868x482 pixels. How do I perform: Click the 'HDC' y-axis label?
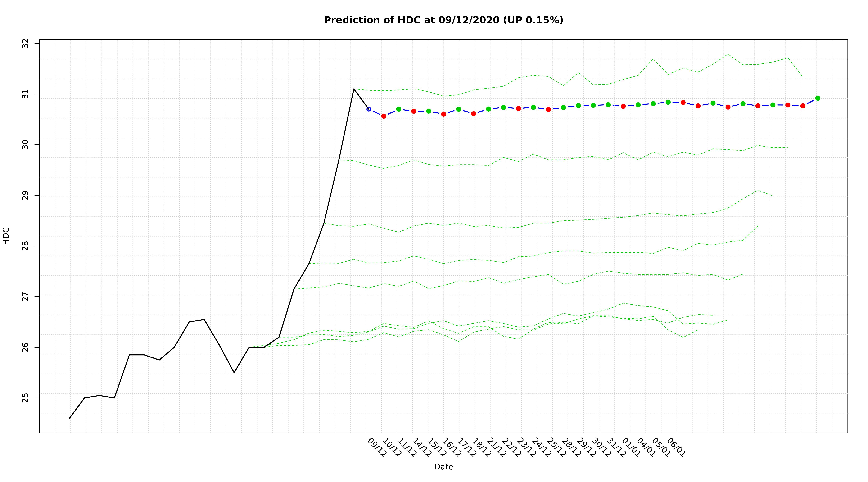pos(6,236)
